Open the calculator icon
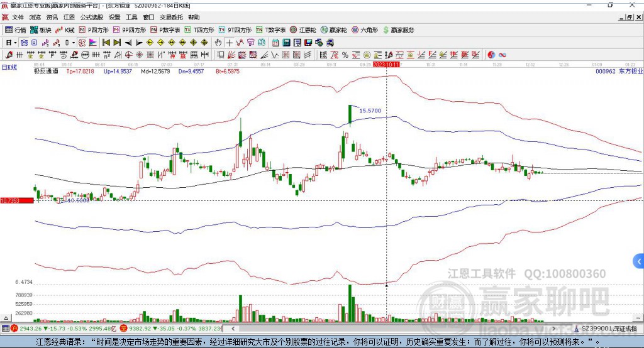644x348 pixels. pos(286,43)
